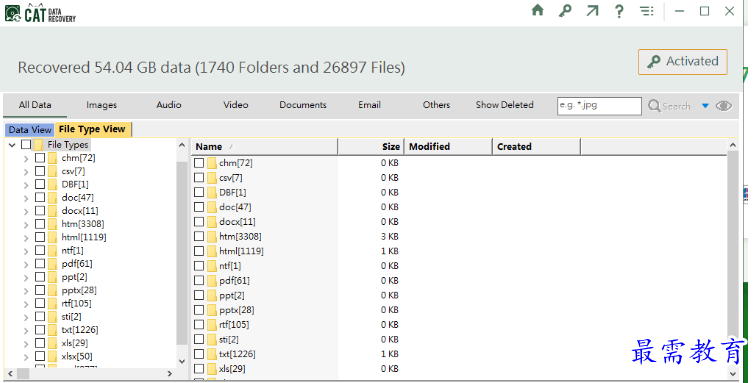Sort by Size column header
753x383 pixels.
370,147
